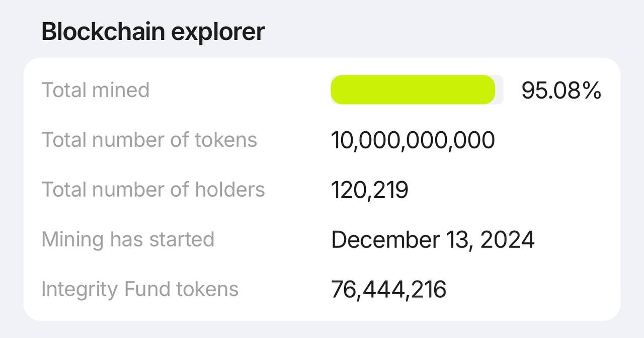Click the Blockchain explorer heading
The image size is (644, 338).
coord(153,32)
